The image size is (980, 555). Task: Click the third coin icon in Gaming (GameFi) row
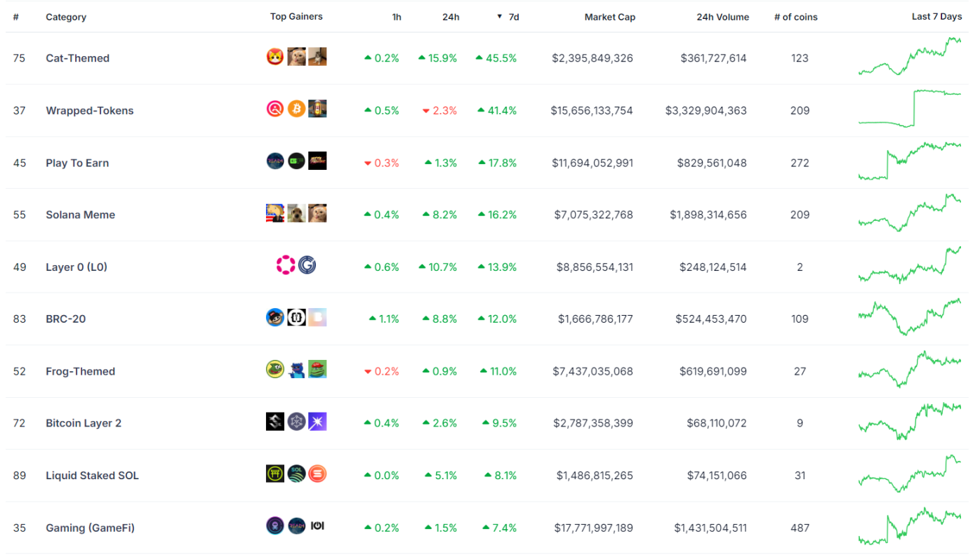point(317,526)
